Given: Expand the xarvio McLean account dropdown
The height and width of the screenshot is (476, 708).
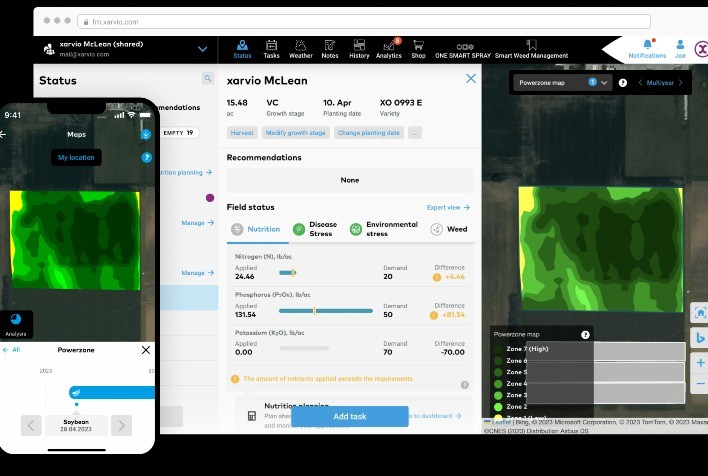Looking at the screenshot, I should click(203, 49).
